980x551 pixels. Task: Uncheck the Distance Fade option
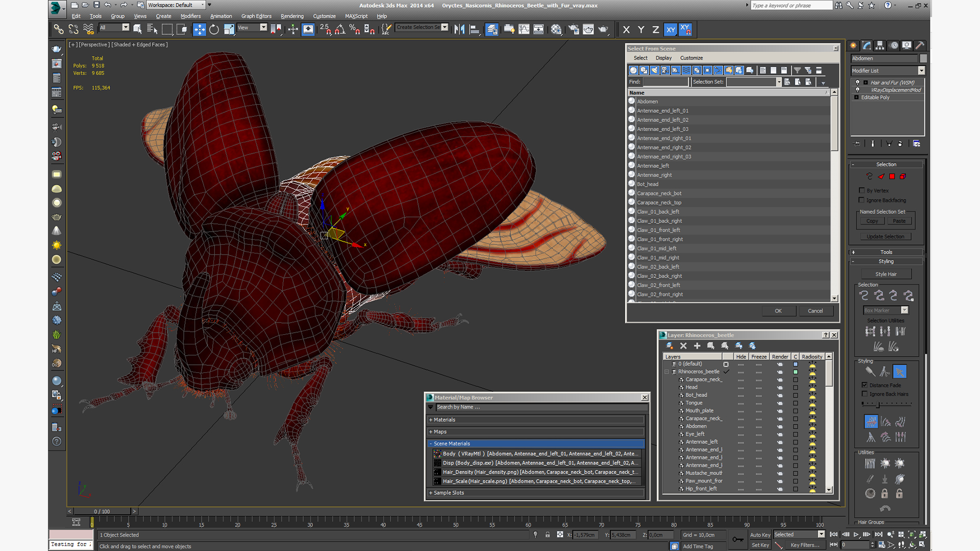(865, 385)
